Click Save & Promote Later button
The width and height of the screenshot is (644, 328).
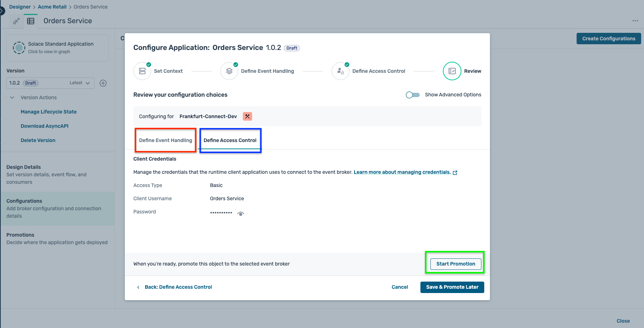(452, 287)
